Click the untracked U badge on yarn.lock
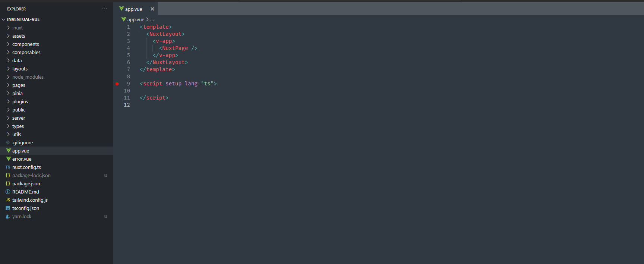The height and width of the screenshot is (264, 644). [106, 216]
